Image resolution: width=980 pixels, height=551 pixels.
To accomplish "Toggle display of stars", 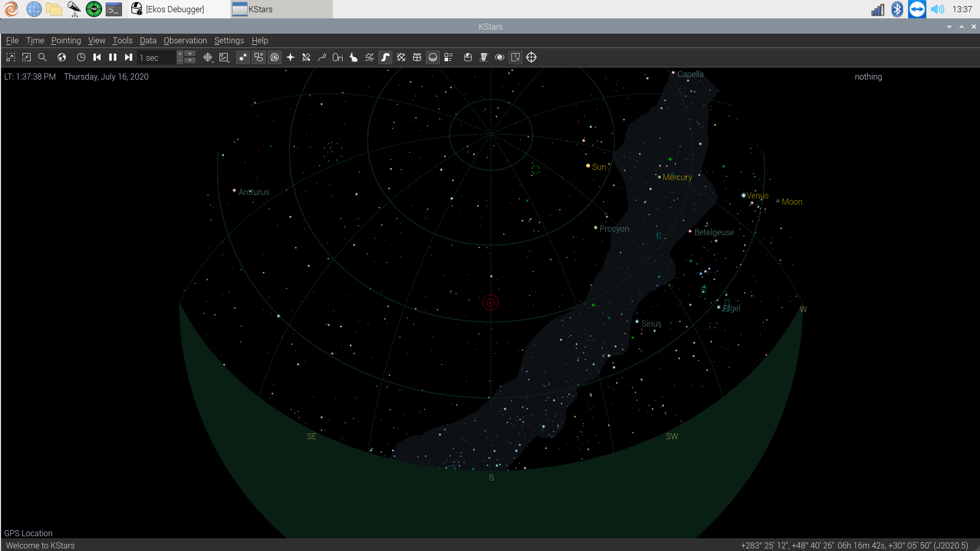I will [x=243, y=58].
